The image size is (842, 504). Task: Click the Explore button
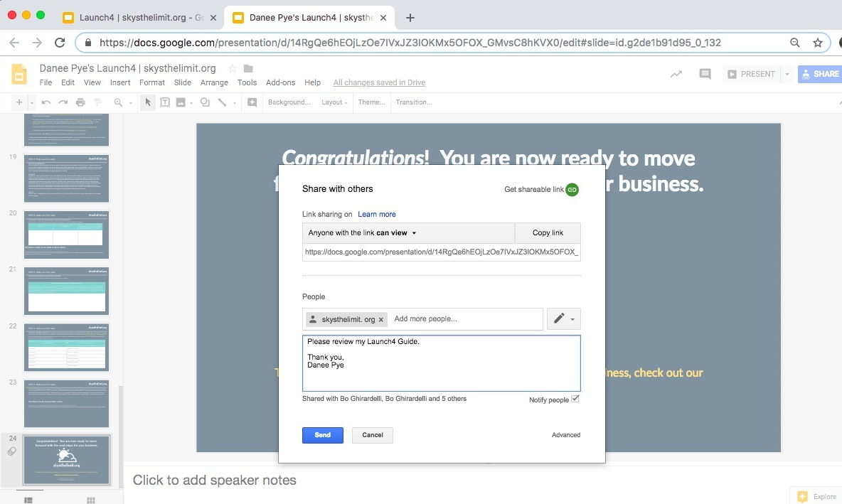click(x=817, y=496)
